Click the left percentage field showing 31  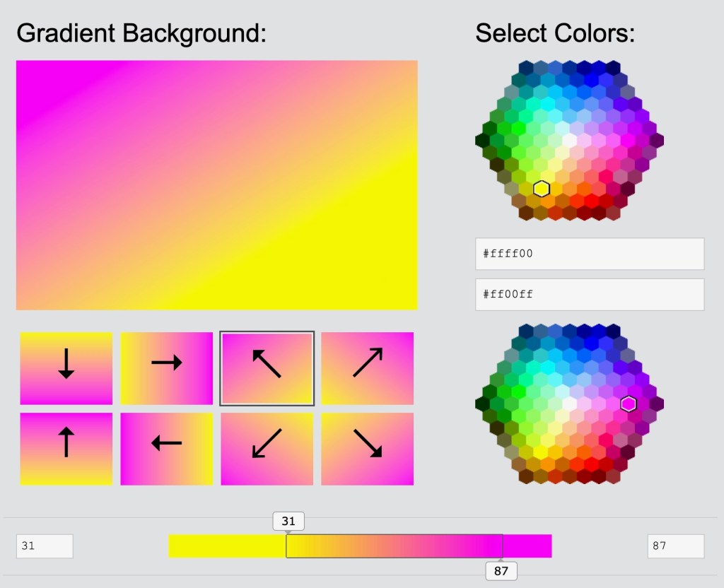point(45,546)
